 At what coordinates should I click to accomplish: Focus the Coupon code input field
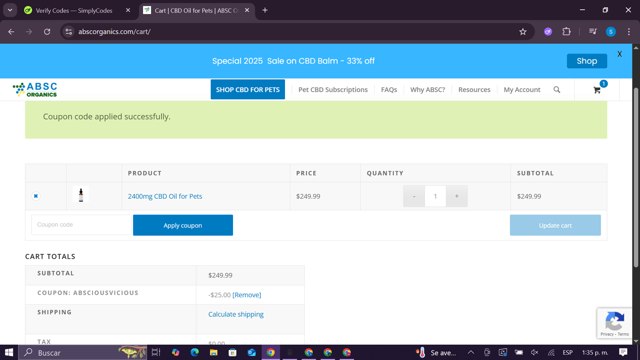[x=82, y=225]
